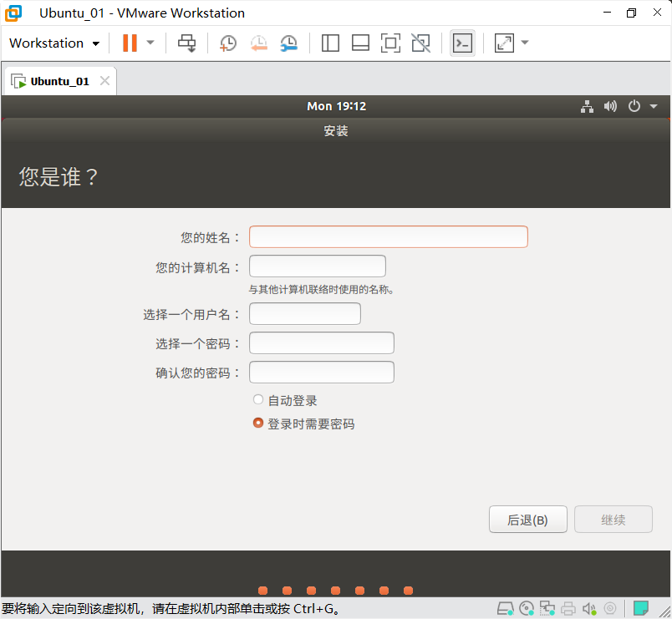Click the 继续 continue button

click(613, 520)
